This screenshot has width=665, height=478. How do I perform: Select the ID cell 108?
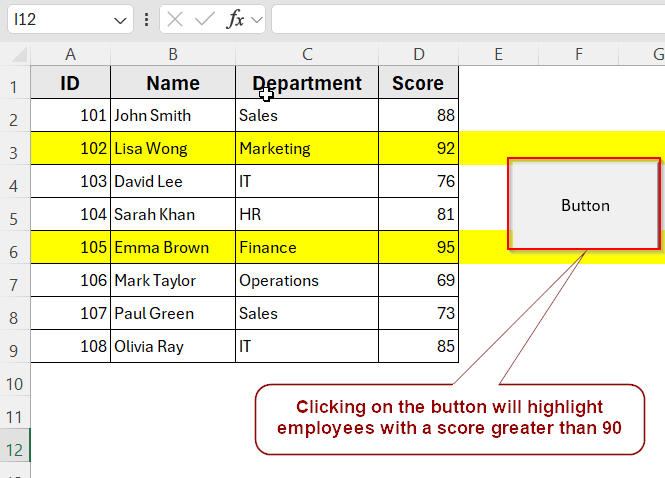point(70,347)
